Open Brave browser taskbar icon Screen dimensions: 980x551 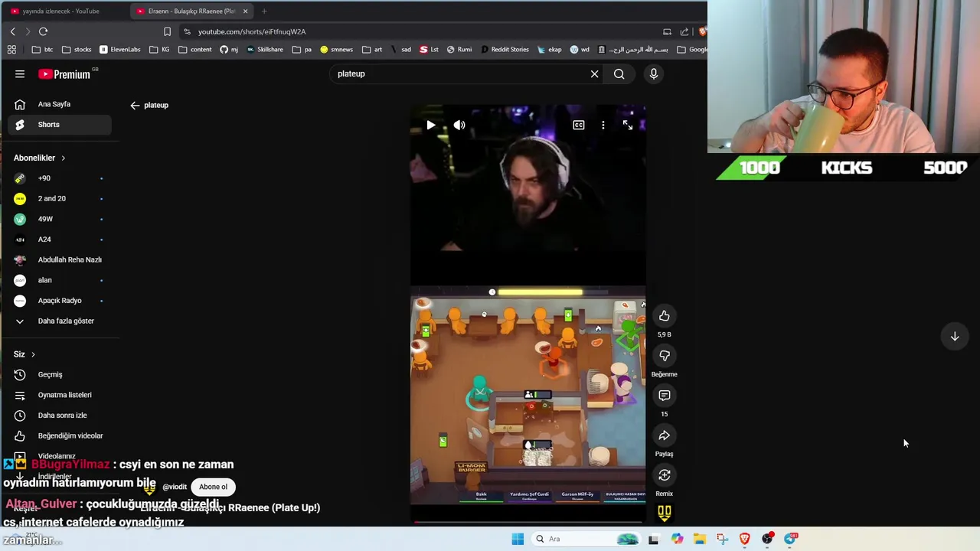coord(745,539)
